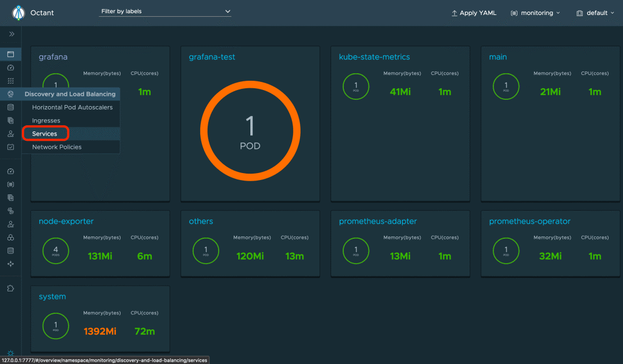Open the default context dropdown
Viewport: 623px width, 364px height.
tap(595, 13)
